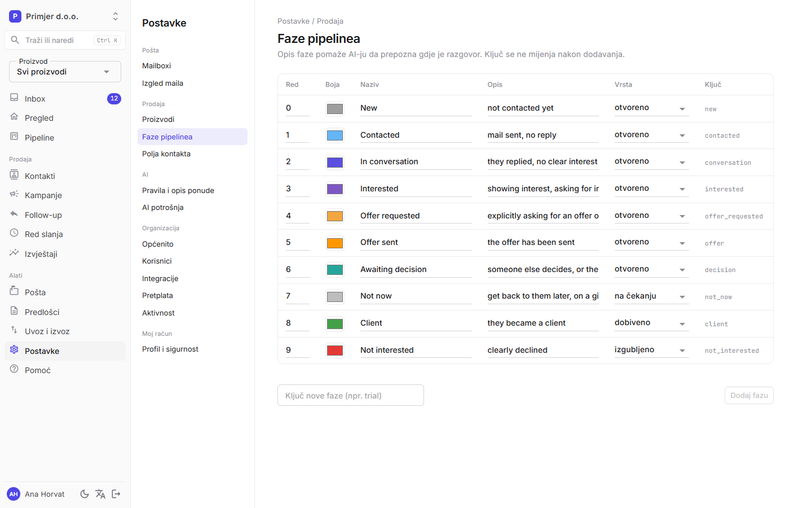
Task: Click the Dodaj fazu button
Action: coord(749,395)
